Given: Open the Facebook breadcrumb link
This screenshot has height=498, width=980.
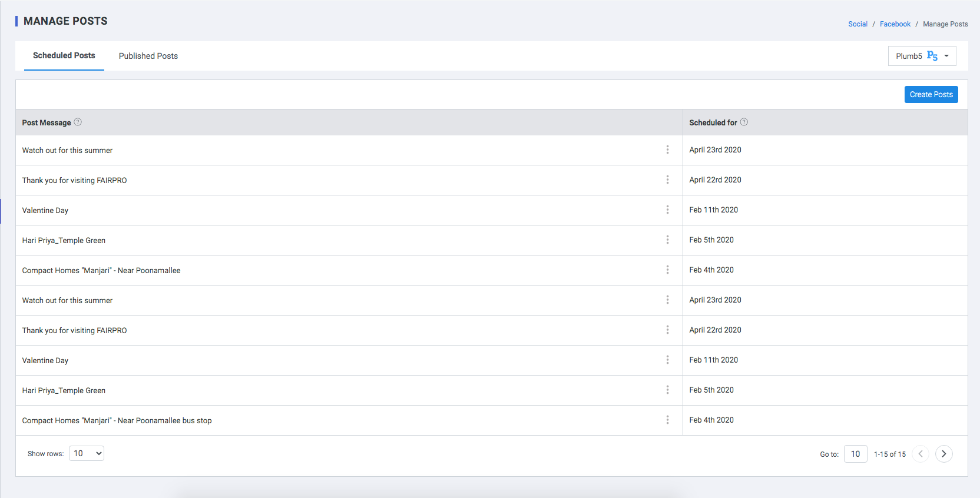Looking at the screenshot, I should point(895,24).
